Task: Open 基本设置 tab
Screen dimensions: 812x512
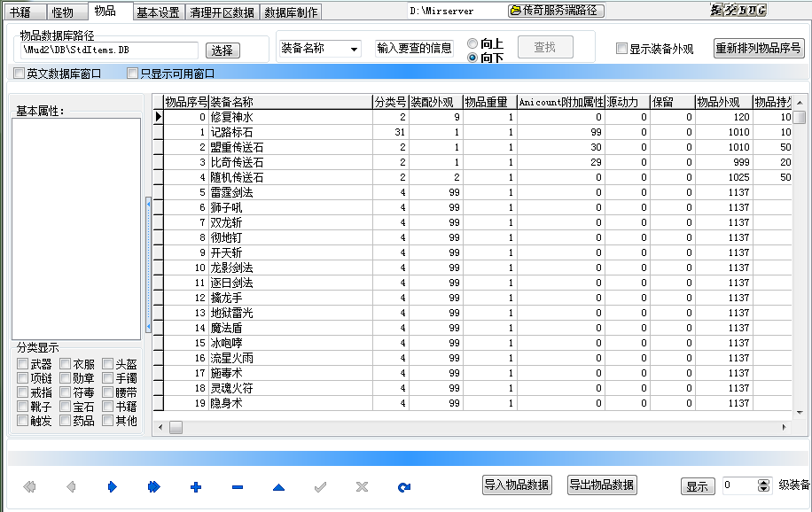Action: (x=158, y=12)
